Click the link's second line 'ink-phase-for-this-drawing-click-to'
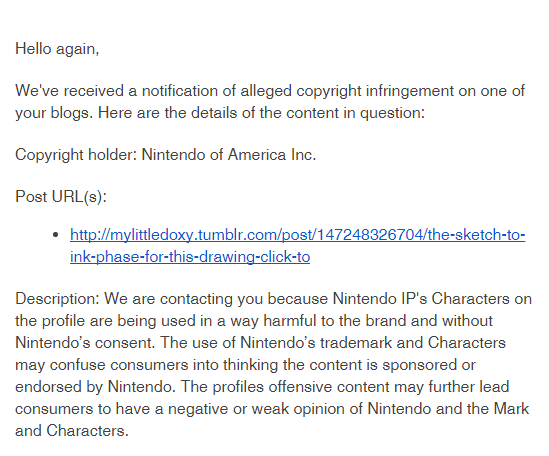The height and width of the screenshot is (456, 549). pyautogui.click(x=190, y=257)
